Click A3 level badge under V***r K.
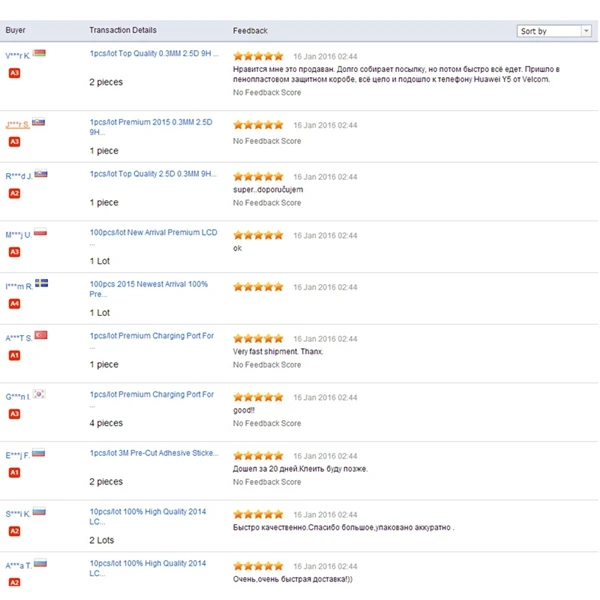This screenshot has width=600, height=600. point(14,72)
